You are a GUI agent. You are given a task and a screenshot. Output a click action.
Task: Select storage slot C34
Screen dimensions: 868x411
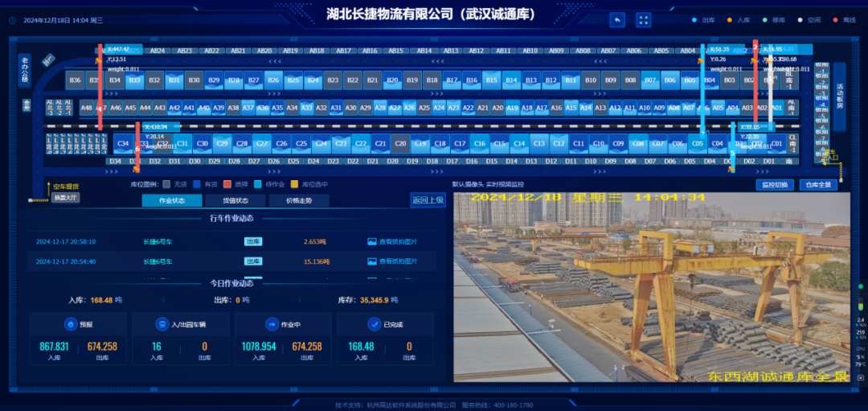123,143
